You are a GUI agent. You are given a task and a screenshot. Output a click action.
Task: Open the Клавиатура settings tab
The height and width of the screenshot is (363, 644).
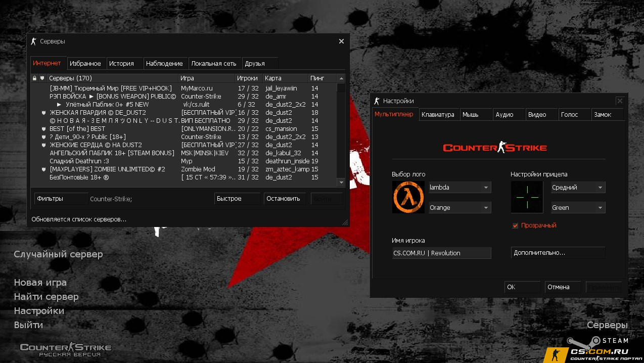tap(439, 115)
